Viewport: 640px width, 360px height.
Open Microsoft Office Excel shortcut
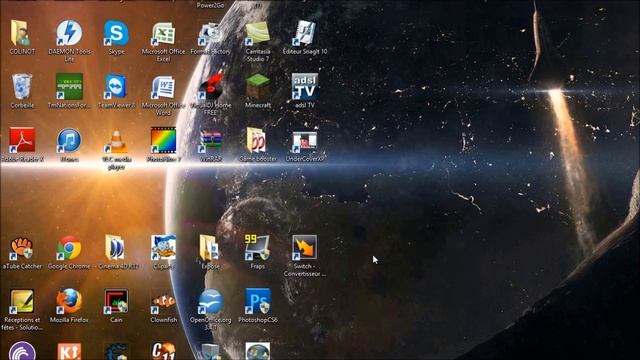point(163,34)
